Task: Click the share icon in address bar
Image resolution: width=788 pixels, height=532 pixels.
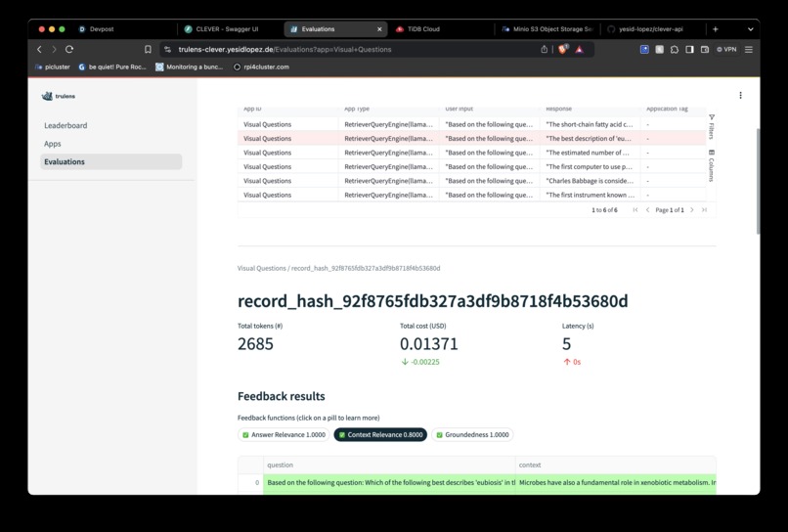Action: (x=544, y=49)
